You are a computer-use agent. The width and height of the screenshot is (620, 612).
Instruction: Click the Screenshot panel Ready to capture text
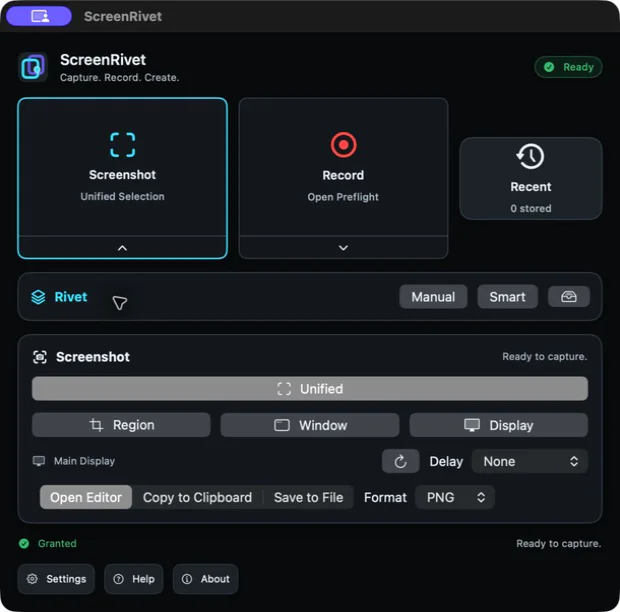(544, 357)
